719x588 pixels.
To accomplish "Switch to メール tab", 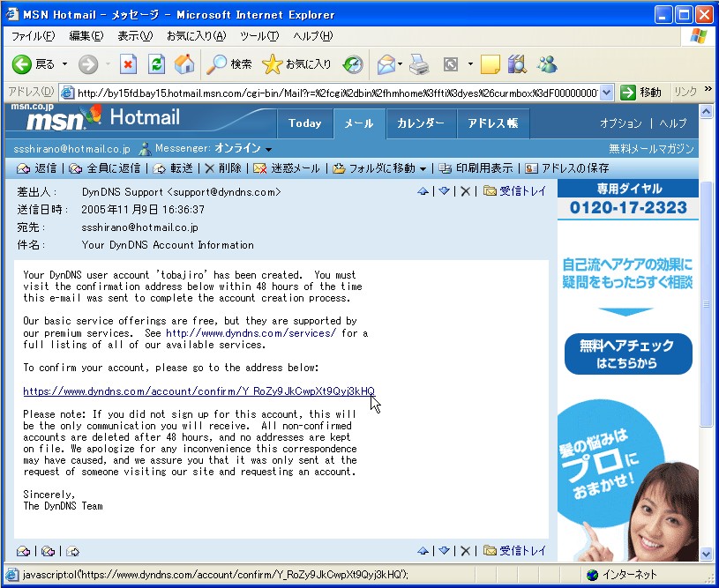I will click(359, 123).
